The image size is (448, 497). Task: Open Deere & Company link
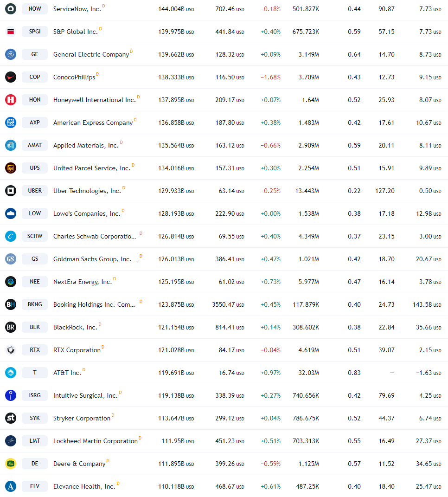(x=79, y=464)
